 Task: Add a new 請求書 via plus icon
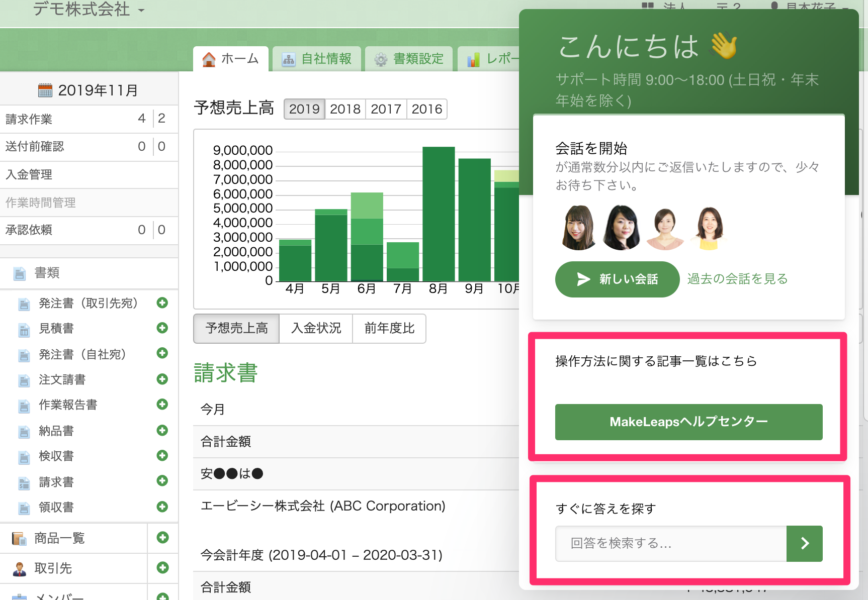pos(162,481)
